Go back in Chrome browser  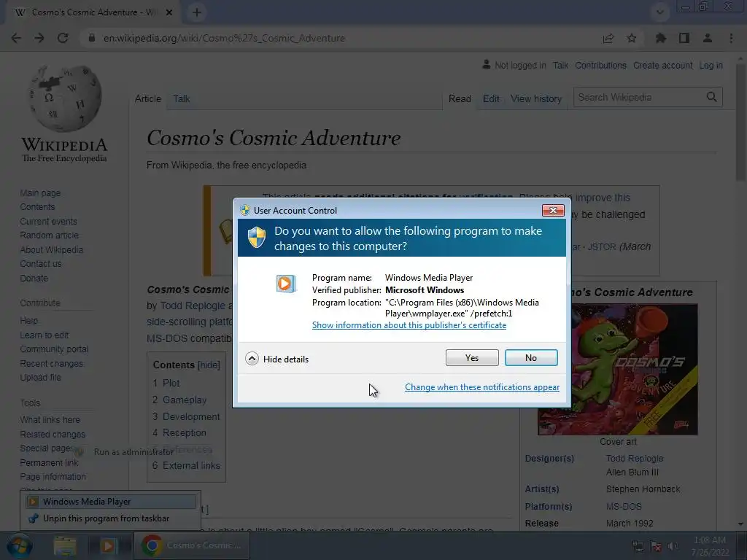tap(16, 38)
